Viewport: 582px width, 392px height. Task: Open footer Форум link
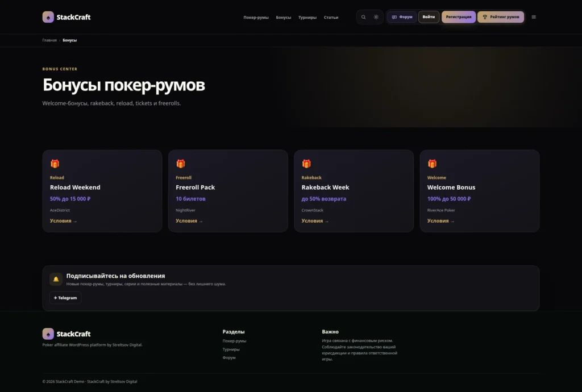tap(229, 357)
